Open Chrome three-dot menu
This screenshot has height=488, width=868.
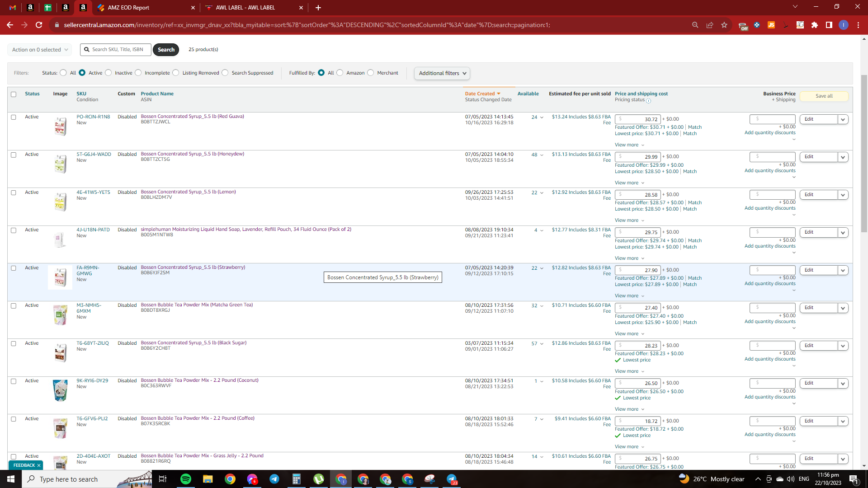858,25
